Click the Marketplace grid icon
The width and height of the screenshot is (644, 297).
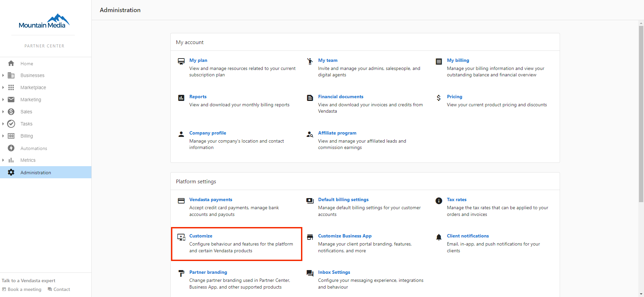pos(11,87)
